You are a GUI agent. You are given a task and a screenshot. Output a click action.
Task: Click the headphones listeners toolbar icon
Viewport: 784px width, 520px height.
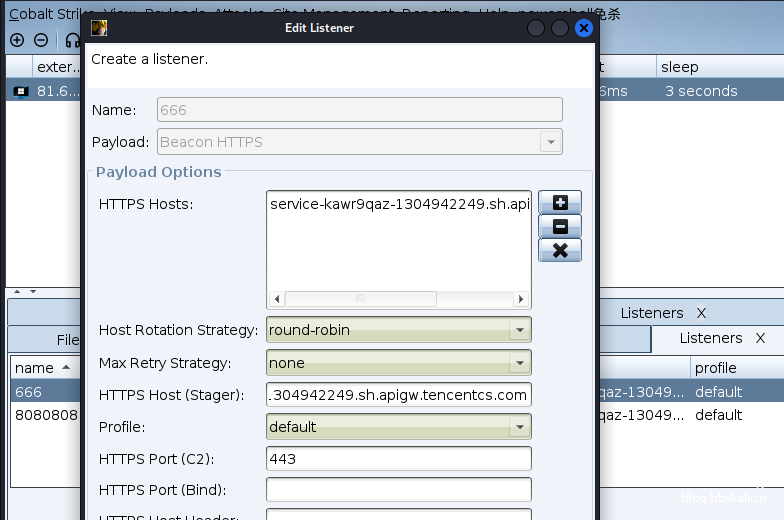[73, 40]
